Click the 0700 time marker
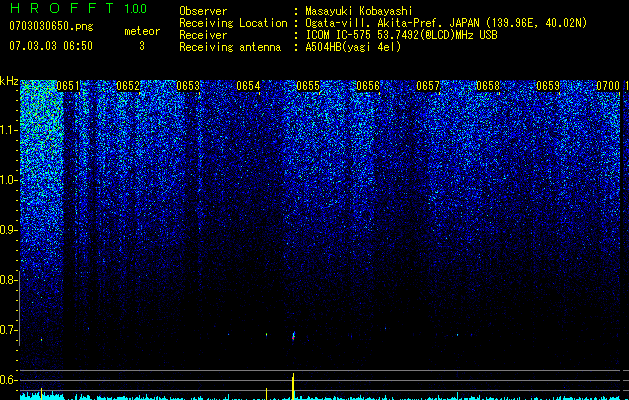The width and height of the screenshot is (629, 400). (608, 86)
